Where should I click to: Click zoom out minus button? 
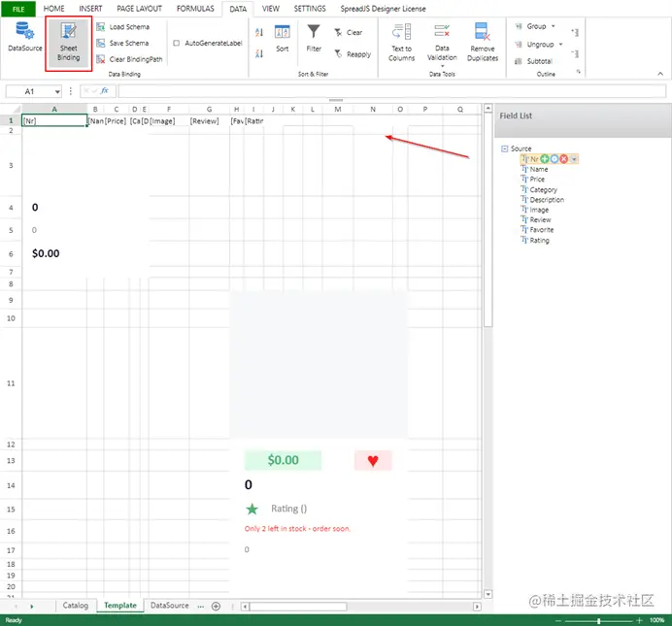click(x=558, y=621)
